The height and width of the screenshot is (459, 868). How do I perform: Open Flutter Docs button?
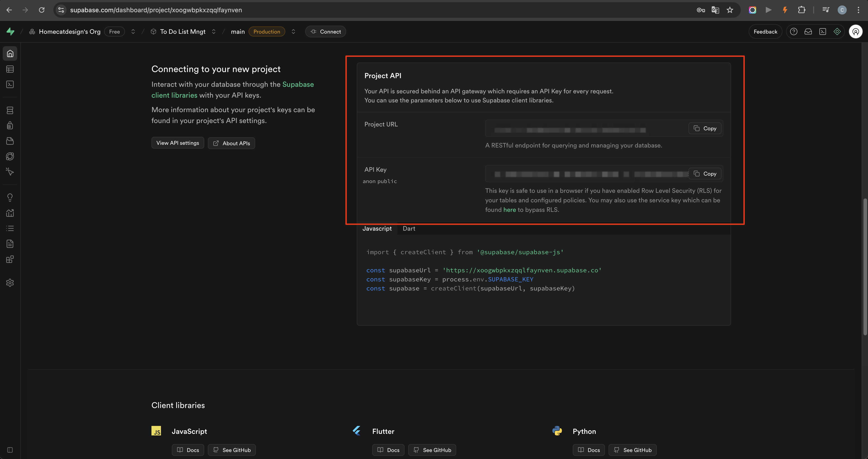pos(388,450)
